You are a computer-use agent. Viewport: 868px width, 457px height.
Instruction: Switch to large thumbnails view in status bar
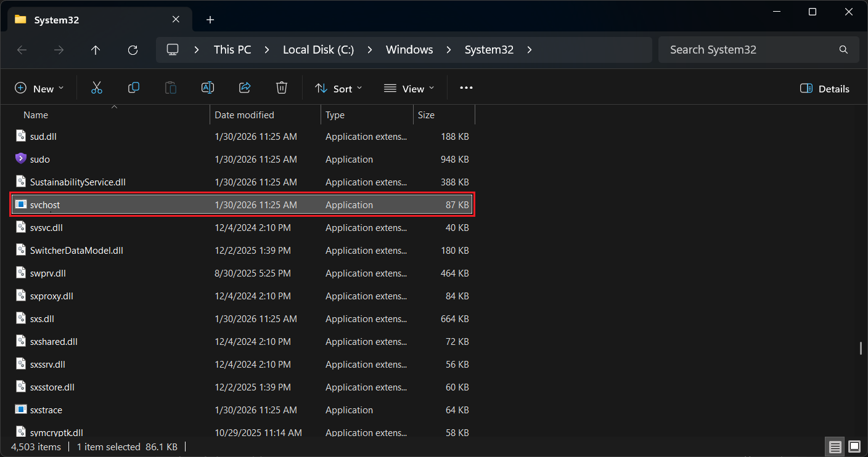pyautogui.click(x=854, y=447)
